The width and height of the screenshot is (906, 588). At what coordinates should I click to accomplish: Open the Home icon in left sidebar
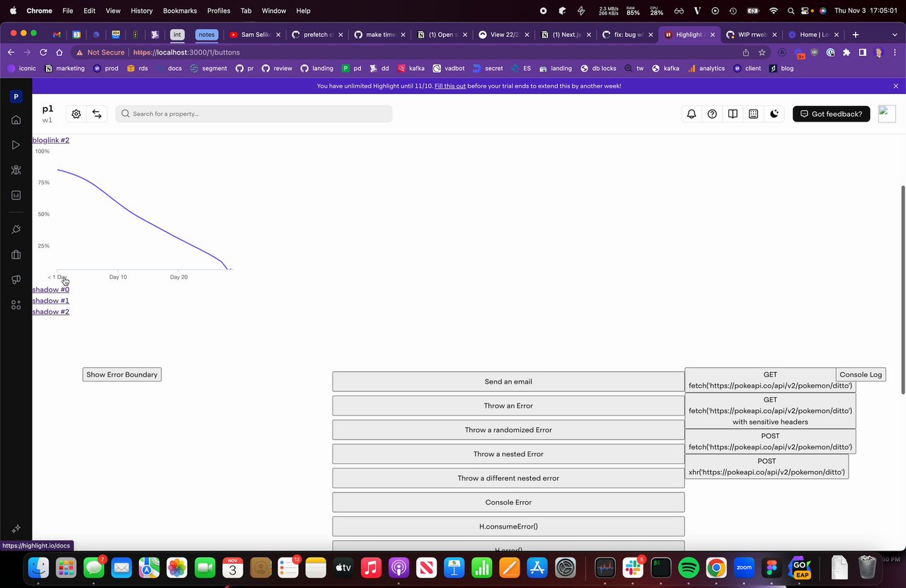(x=16, y=120)
